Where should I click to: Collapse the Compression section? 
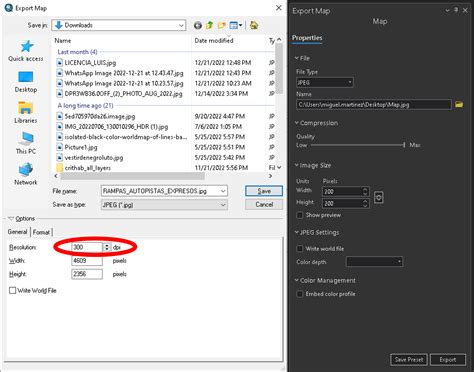tap(296, 123)
